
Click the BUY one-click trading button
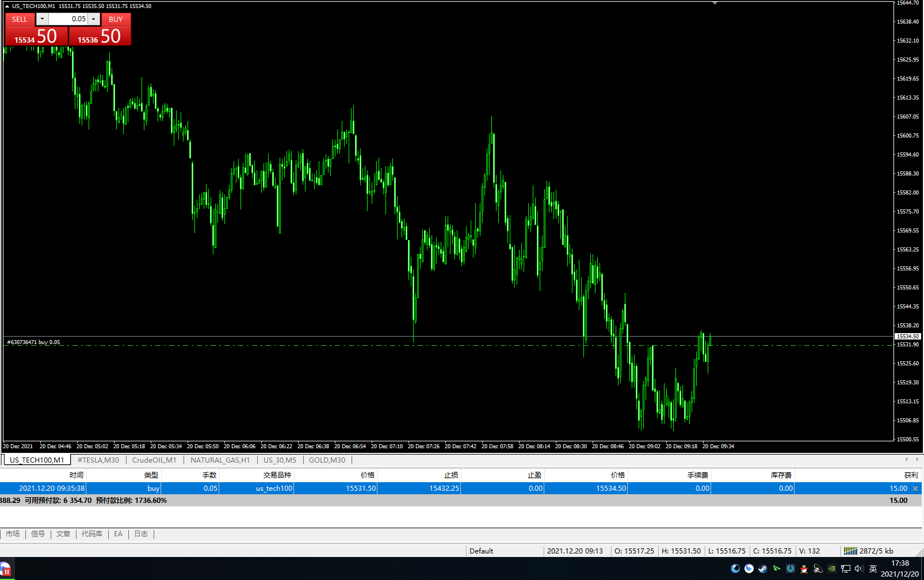tap(116, 19)
